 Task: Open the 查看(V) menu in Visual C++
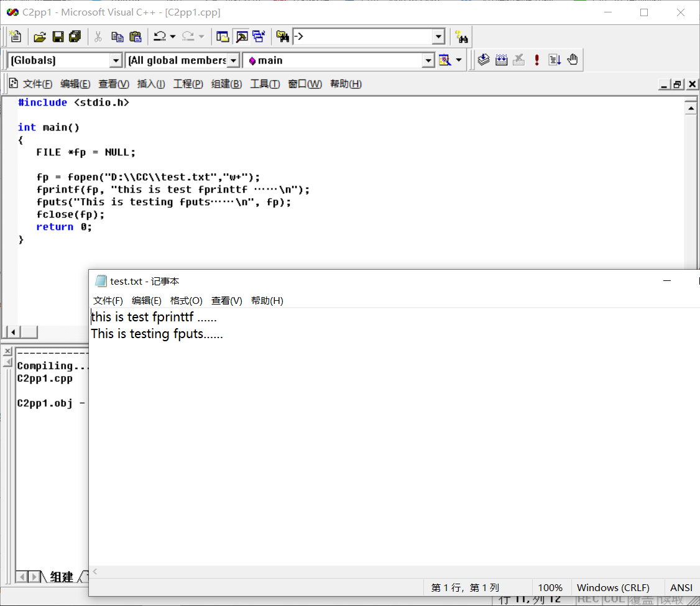[x=114, y=84]
